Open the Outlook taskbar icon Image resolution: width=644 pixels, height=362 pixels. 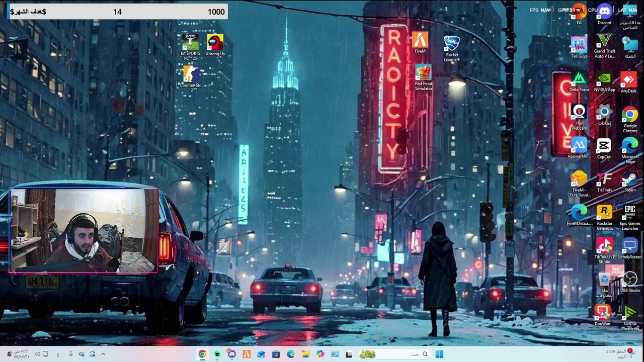(261, 354)
